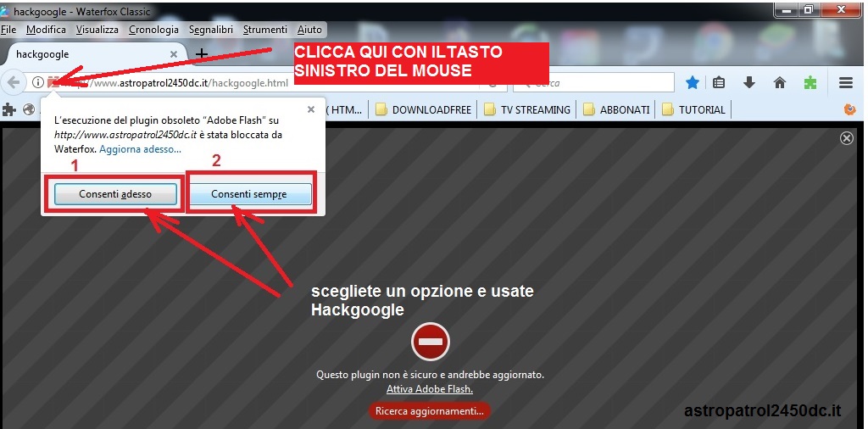Show bookmarks list icon in toolbar

tap(719, 83)
